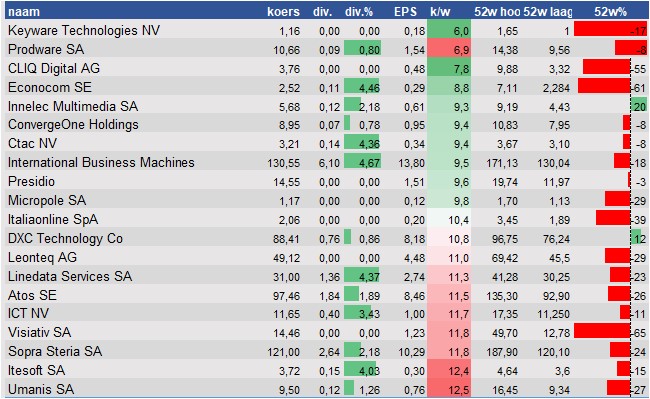Click Italiaonline SpA k/w value 10,4

[458, 220]
